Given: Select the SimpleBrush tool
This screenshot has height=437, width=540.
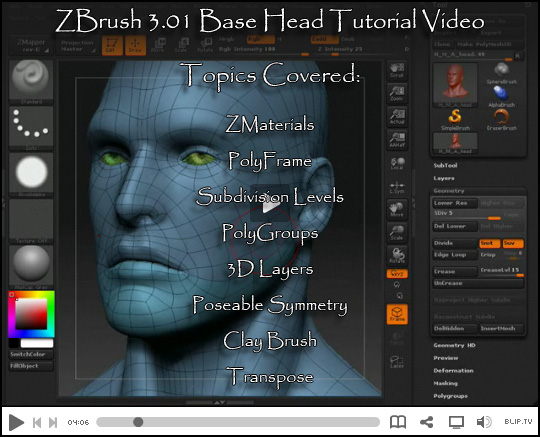Looking at the screenshot, I should point(455,119).
